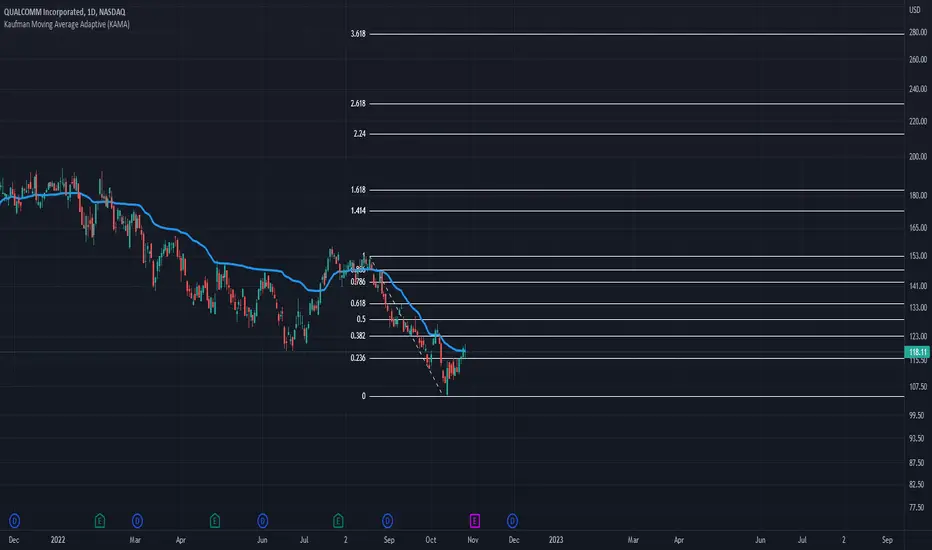Select the 0.382 Fibonacci level label
The height and width of the screenshot is (550, 932).
point(358,336)
